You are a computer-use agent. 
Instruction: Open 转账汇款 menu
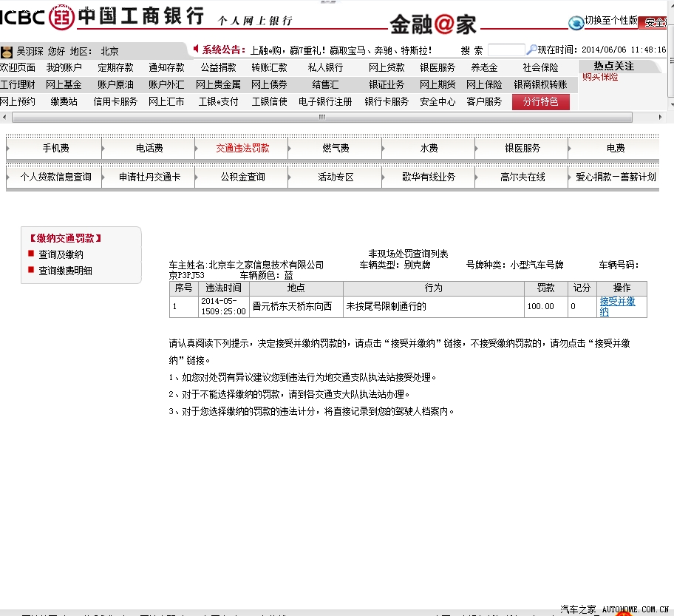point(270,67)
